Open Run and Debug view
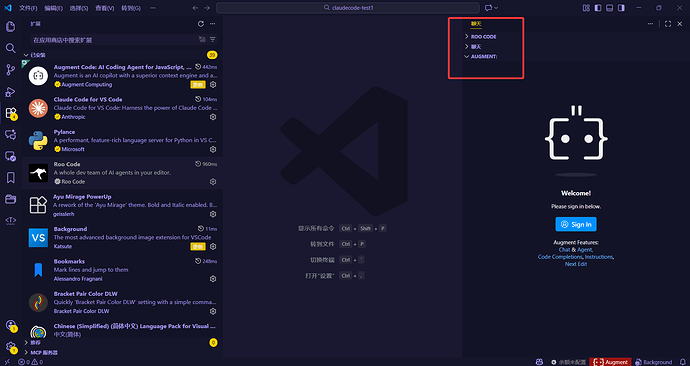This screenshot has width=690, height=366. (x=10, y=92)
